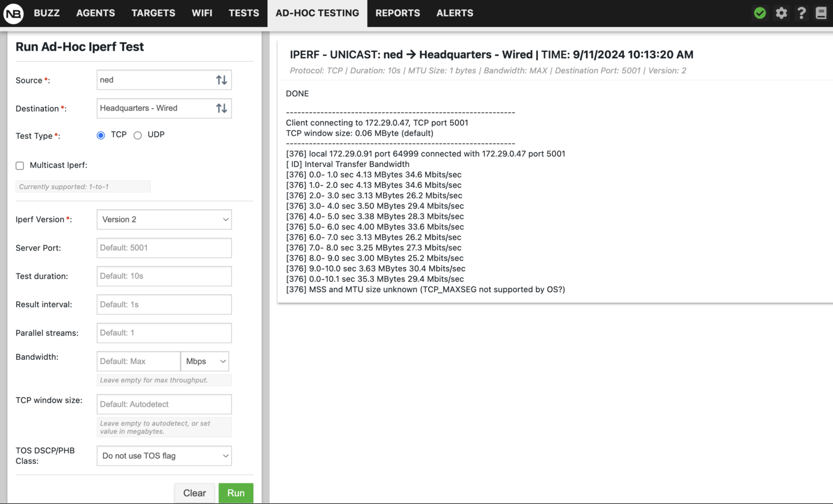Viewport: 833px width, 504px height.
Task: Open the WIFI section
Action: [x=202, y=13]
